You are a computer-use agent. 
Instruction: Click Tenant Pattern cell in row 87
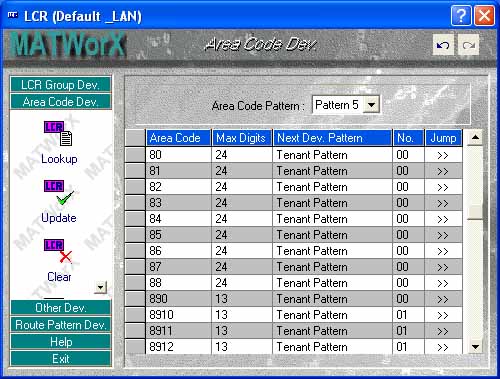coord(333,267)
